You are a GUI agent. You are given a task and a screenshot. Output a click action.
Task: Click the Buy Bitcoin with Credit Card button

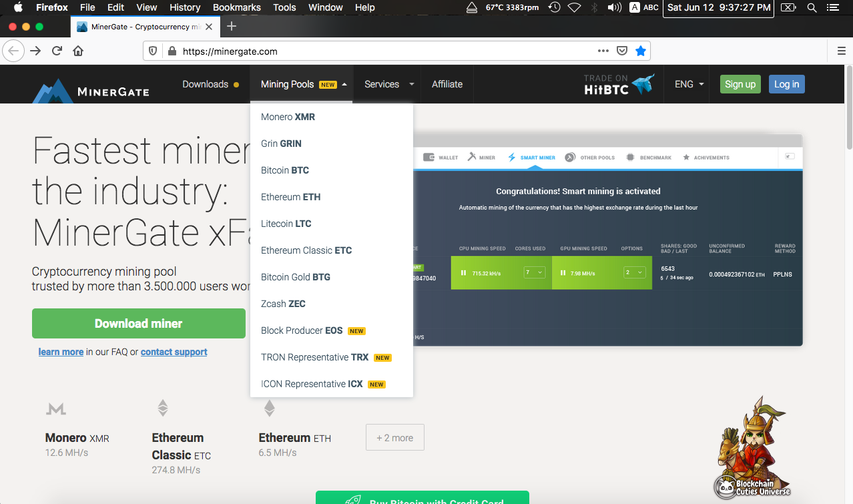[422, 498]
